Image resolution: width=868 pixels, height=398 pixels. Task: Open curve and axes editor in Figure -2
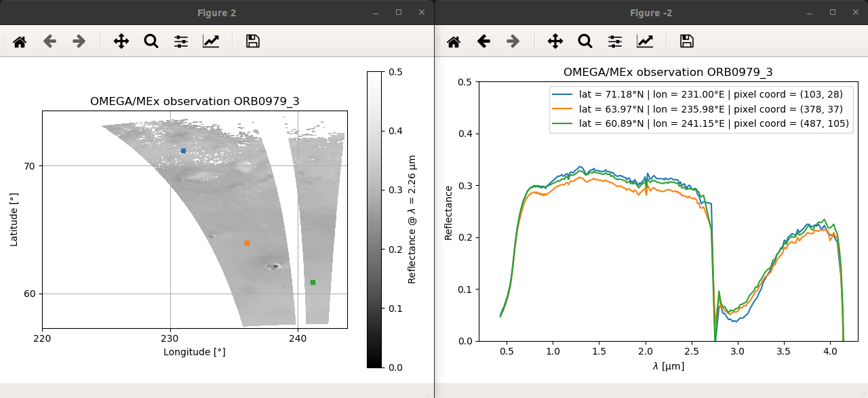pyautogui.click(x=645, y=41)
